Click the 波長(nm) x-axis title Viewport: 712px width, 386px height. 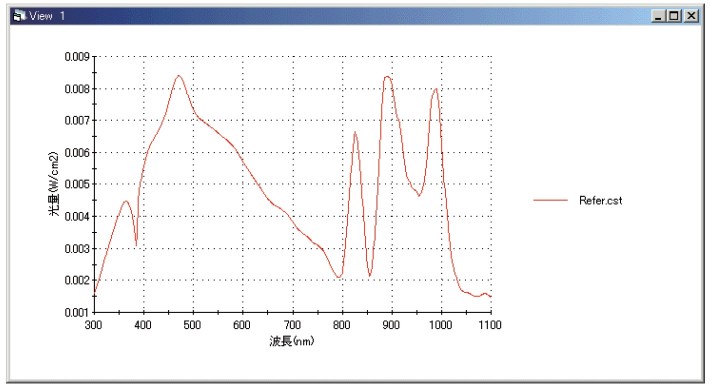292,341
